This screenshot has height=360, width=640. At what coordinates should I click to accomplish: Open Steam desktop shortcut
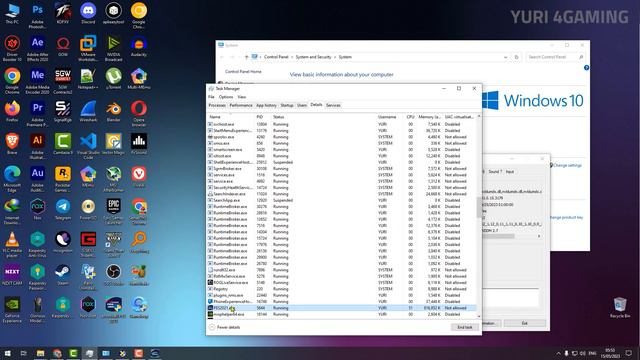point(62,275)
